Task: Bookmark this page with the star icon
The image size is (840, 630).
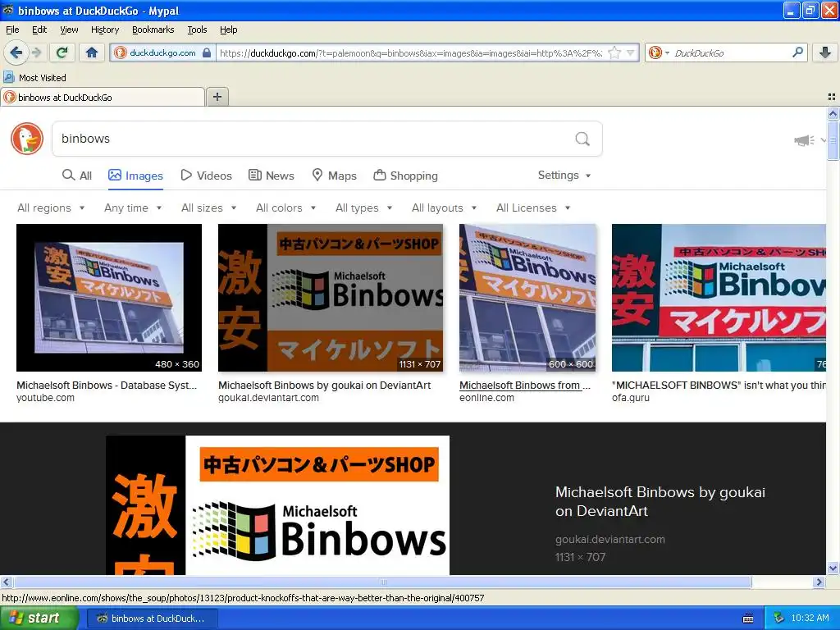Action: (614, 52)
